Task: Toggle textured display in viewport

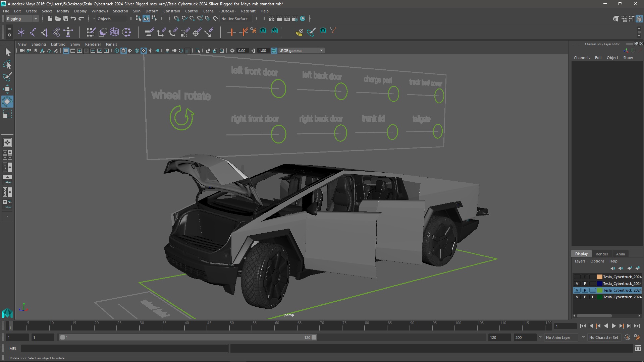Action: tap(144, 51)
